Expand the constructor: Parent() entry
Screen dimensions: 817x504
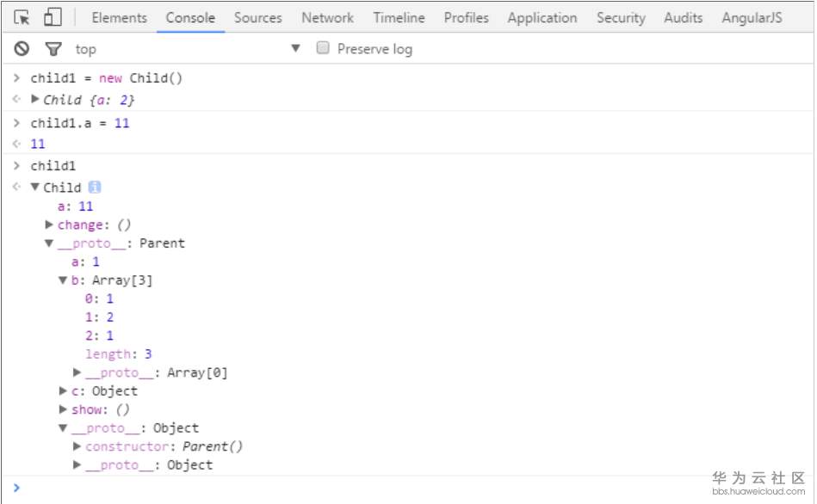point(77,446)
